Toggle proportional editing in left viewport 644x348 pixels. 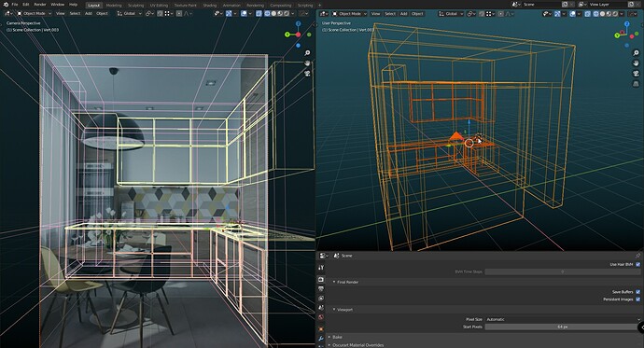point(179,14)
